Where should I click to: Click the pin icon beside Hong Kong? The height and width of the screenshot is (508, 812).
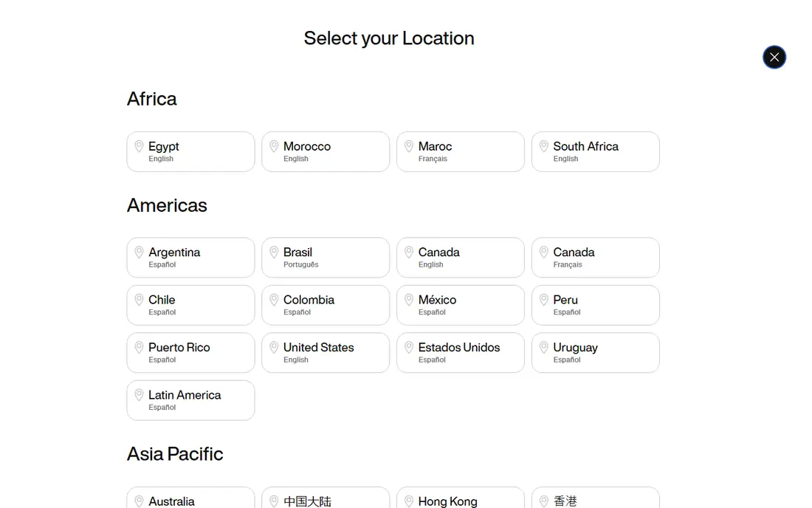click(x=409, y=501)
